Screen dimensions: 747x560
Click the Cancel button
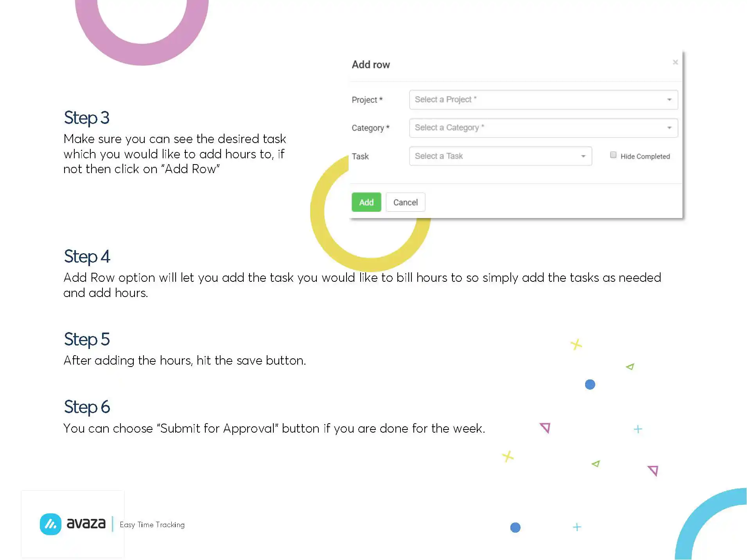(x=405, y=202)
